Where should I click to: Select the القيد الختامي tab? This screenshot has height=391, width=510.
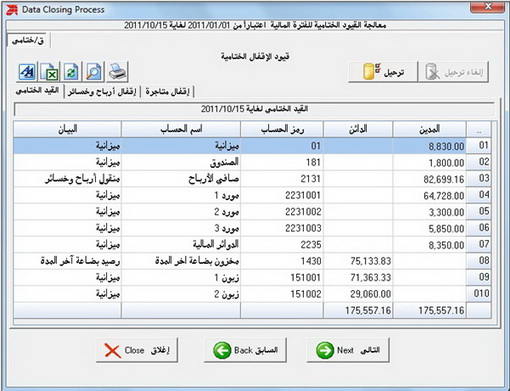[x=38, y=91]
